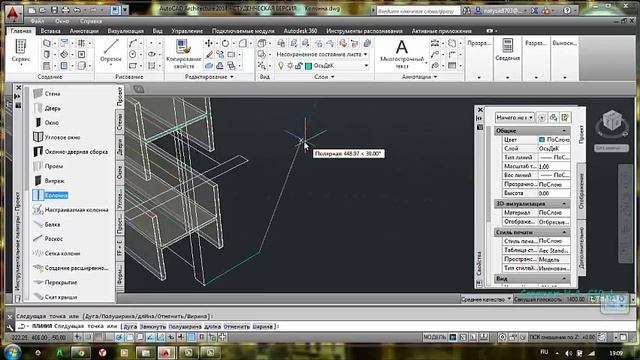Switch to the Вставка ribbon tab
This screenshot has height=360, width=640.
tap(51, 31)
